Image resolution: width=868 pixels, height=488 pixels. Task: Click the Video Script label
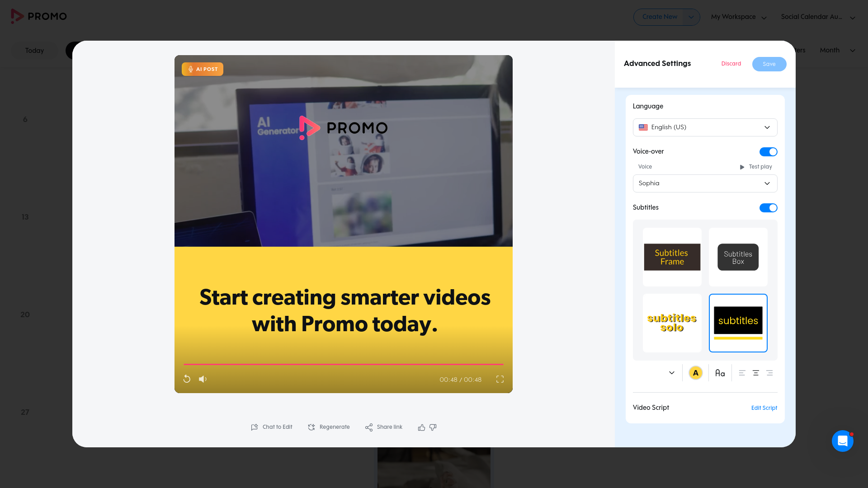[x=651, y=408]
